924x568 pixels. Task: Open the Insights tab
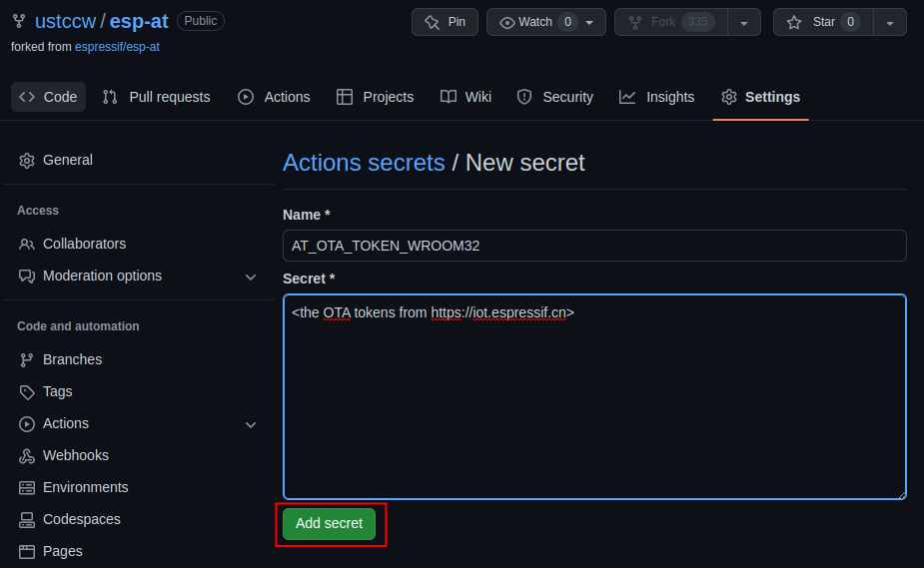coord(656,97)
